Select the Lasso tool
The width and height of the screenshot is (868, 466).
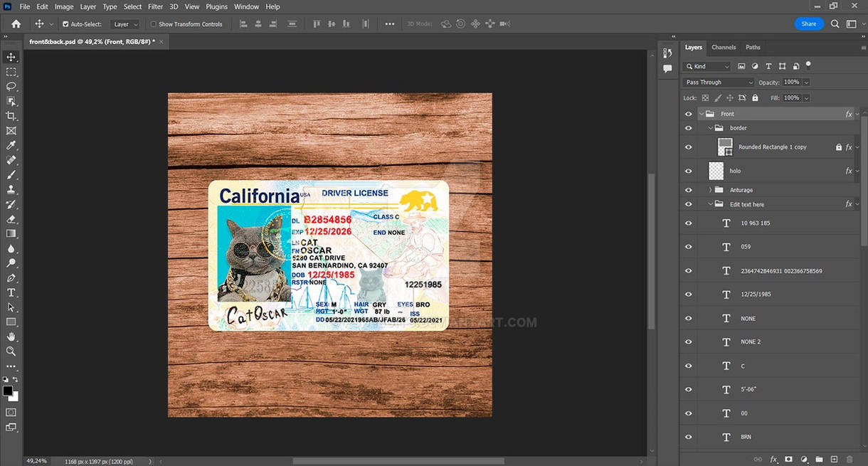click(x=11, y=86)
